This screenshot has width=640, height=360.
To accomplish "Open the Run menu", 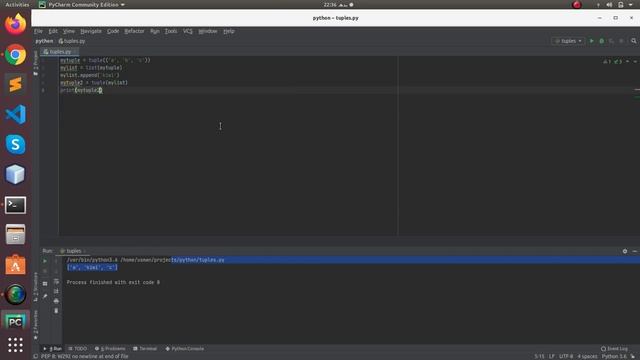I will (x=155, y=31).
